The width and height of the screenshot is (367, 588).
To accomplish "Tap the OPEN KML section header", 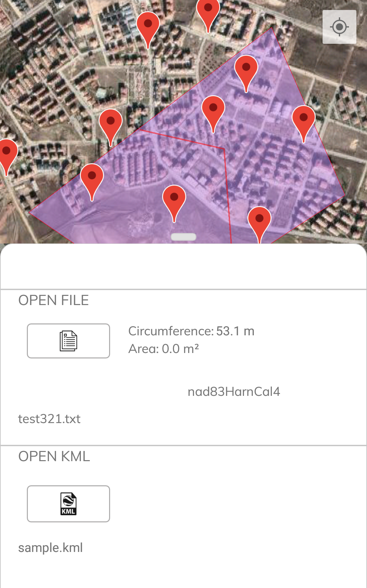I will pyautogui.click(x=54, y=456).
